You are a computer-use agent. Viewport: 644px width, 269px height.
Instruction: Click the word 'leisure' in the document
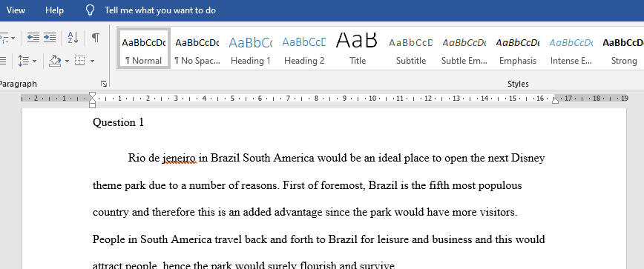(392, 239)
